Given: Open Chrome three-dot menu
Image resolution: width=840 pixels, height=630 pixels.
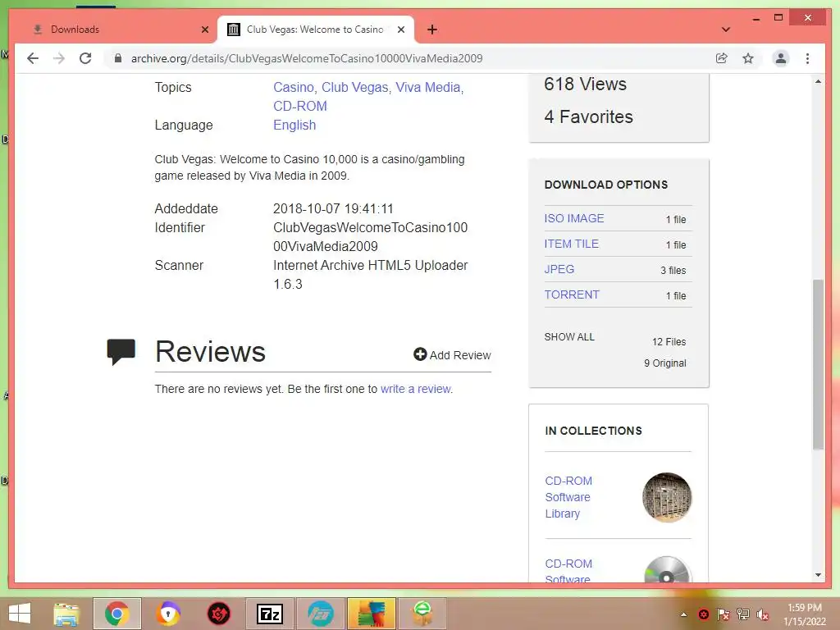Looking at the screenshot, I should (807, 58).
